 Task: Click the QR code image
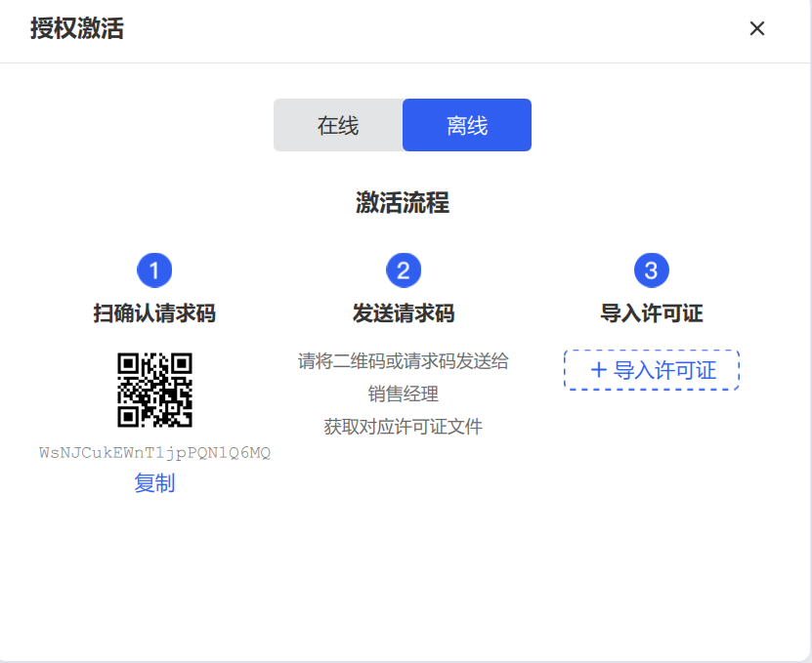click(154, 390)
